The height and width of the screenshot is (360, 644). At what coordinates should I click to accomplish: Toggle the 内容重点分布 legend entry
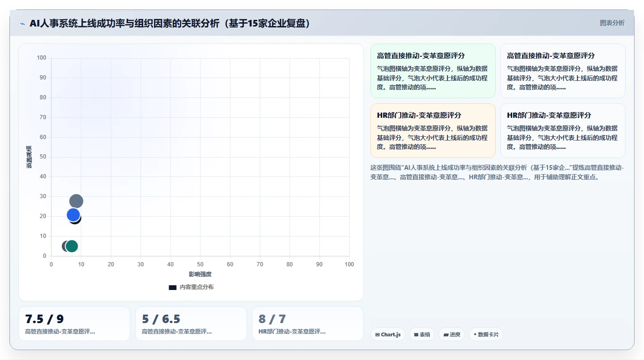(x=191, y=287)
